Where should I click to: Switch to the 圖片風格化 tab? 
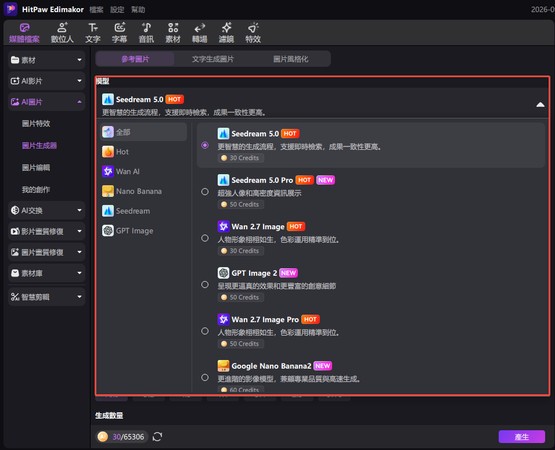coord(291,59)
